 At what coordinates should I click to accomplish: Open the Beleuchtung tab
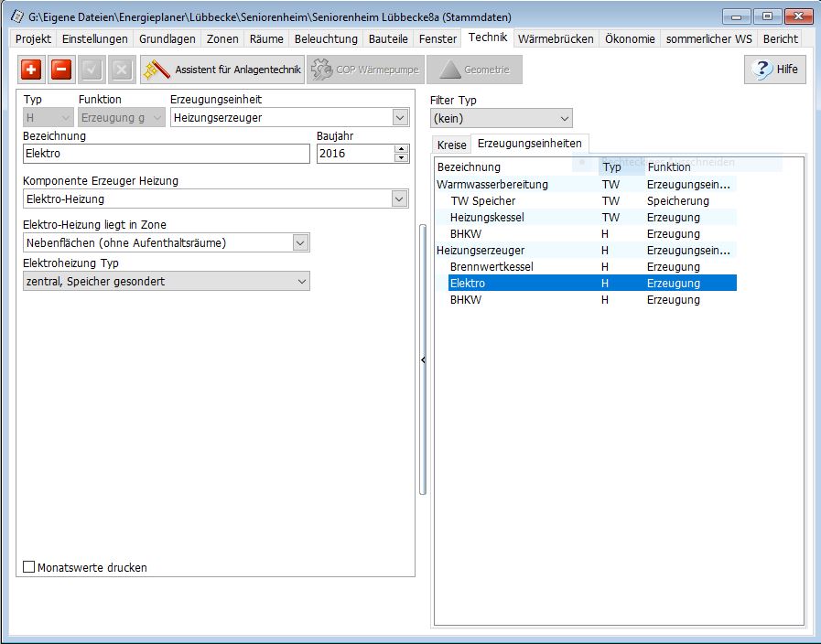[x=326, y=38]
